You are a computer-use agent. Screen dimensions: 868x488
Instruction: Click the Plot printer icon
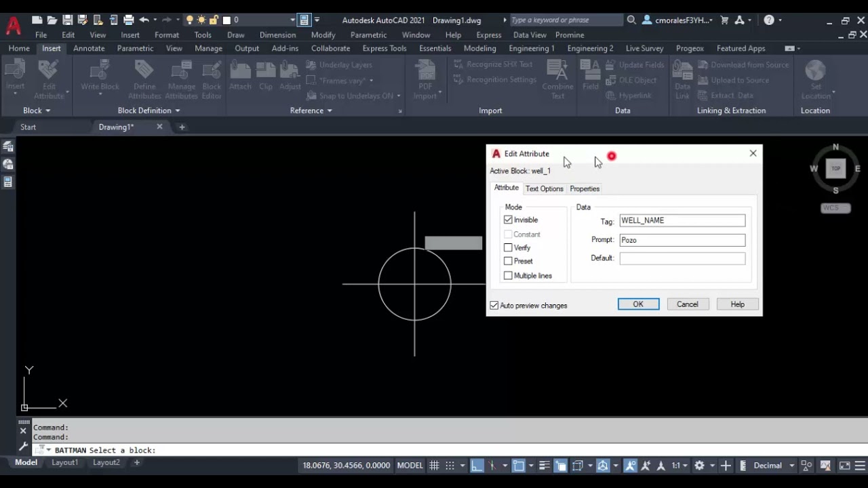click(x=128, y=20)
